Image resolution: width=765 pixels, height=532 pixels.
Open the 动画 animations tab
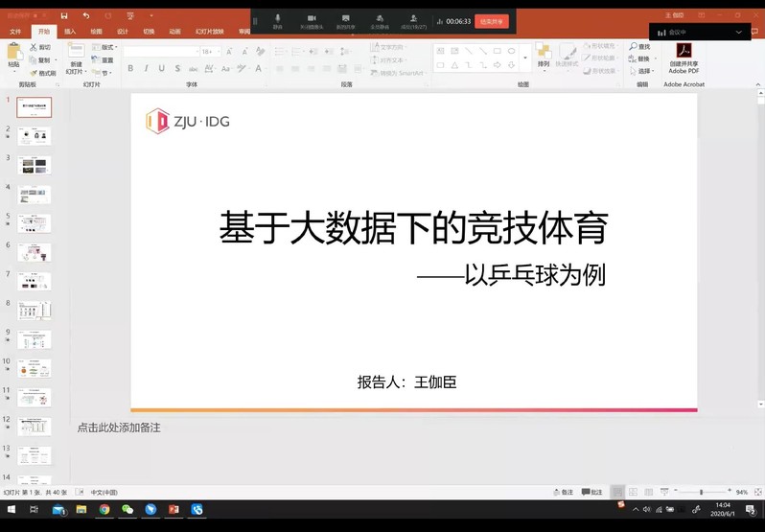[174, 32]
